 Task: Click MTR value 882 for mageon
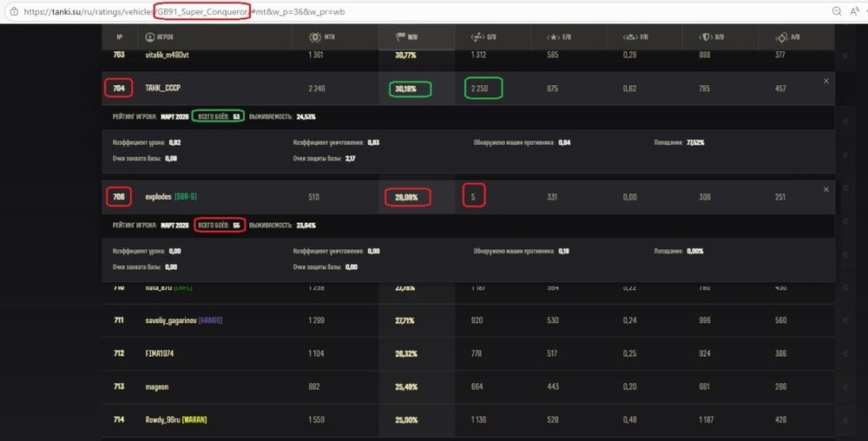[314, 387]
